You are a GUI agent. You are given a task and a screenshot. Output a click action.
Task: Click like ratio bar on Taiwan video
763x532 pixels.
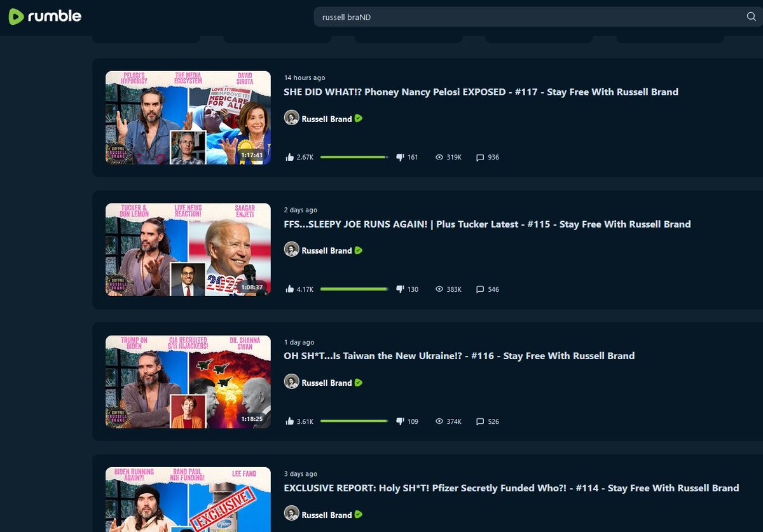click(354, 421)
